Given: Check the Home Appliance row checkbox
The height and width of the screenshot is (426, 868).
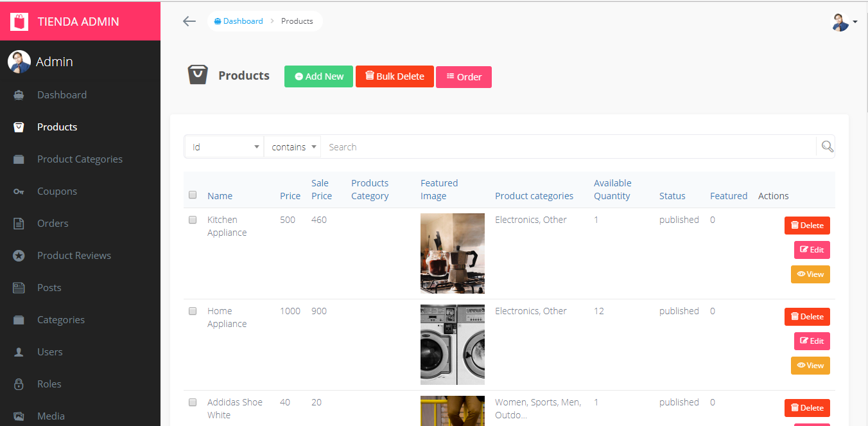Looking at the screenshot, I should coord(193,311).
